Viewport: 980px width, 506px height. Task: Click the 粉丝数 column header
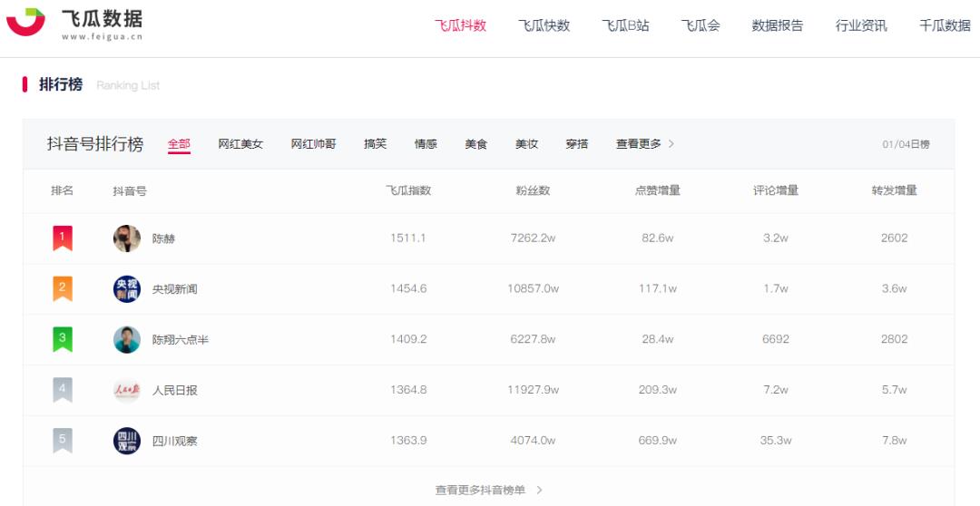534,190
